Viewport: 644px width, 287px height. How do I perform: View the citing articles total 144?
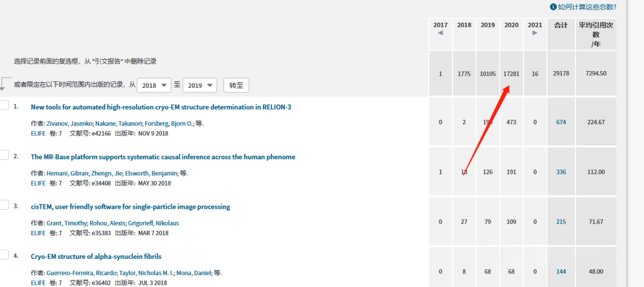(561, 271)
